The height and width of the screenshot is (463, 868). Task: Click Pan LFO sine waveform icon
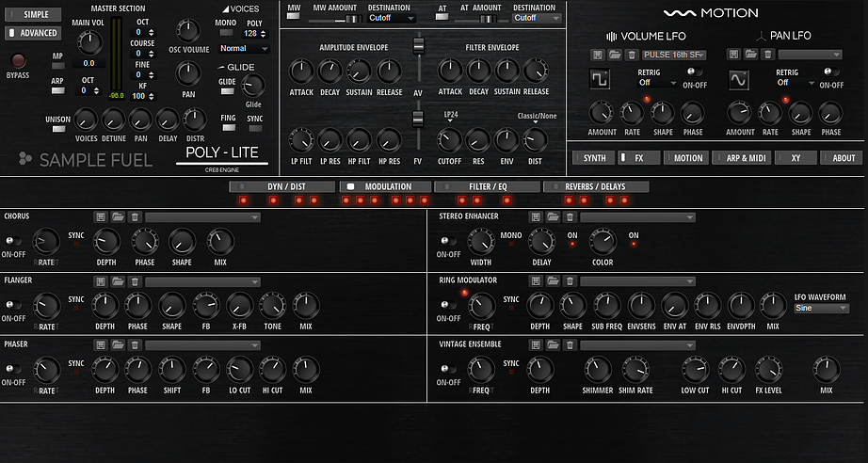pos(738,80)
